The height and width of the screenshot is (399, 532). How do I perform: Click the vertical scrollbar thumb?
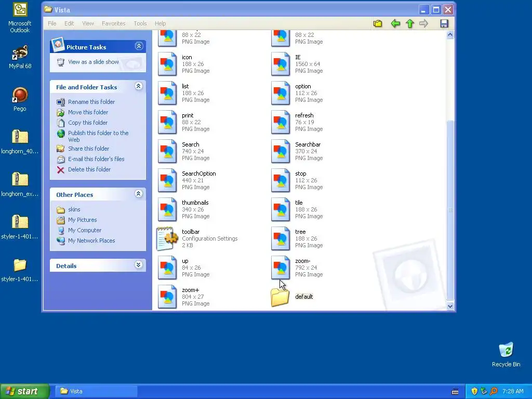450,210
